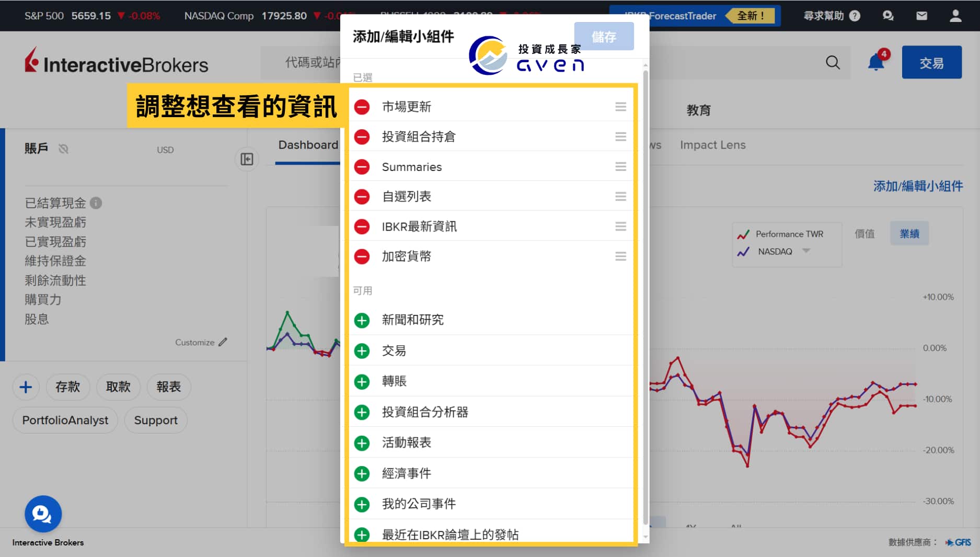980x557 pixels.
Task: Open the ForecastTrader banner link
Action: pos(695,16)
